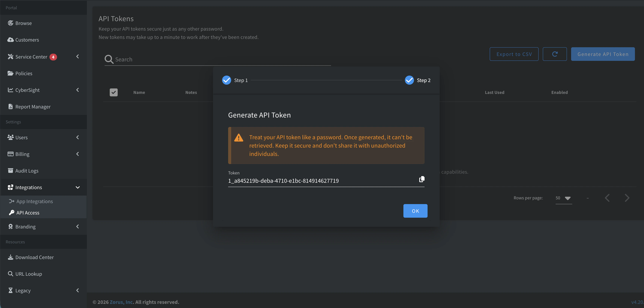
Task: Open App Integrations submenu item
Action: click(35, 201)
